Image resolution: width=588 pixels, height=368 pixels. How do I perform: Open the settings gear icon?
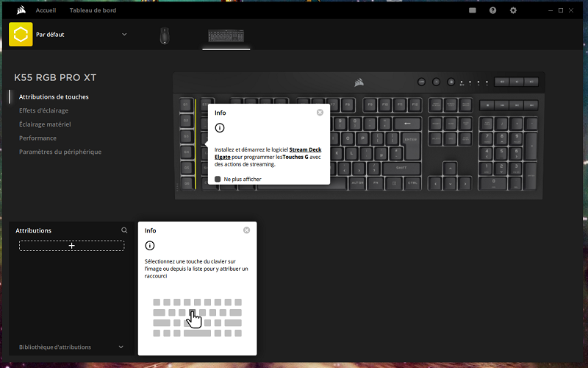click(513, 11)
